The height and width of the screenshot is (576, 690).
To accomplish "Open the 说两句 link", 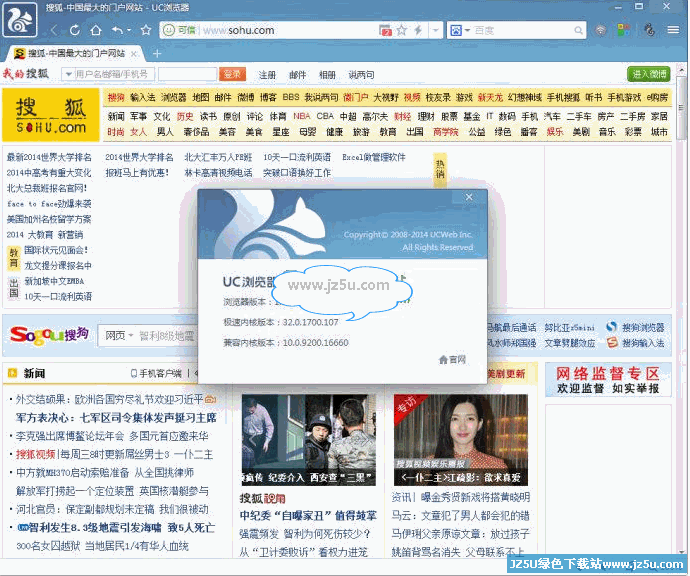I will point(361,75).
